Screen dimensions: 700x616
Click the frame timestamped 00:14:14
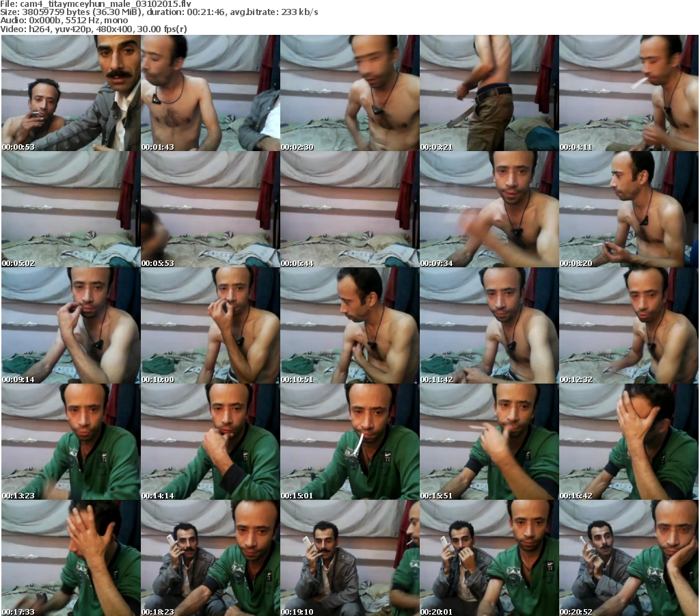pos(211,442)
